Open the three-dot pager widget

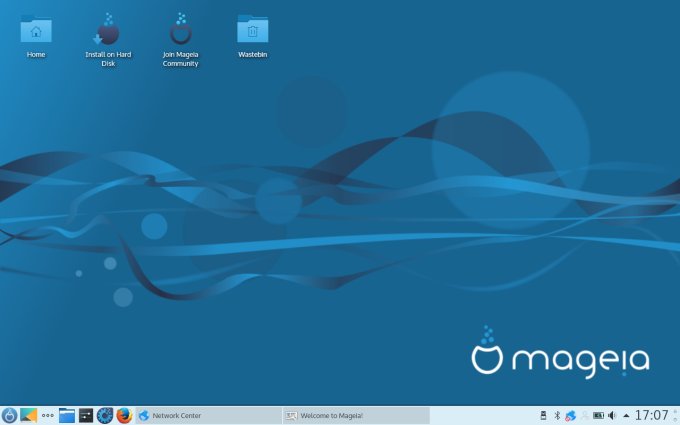tap(48, 415)
